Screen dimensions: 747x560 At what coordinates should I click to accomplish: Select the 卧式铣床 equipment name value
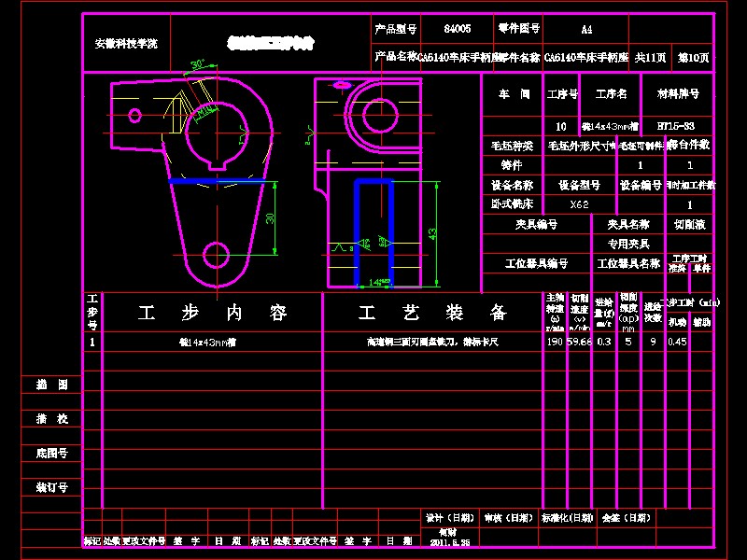point(512,204)
